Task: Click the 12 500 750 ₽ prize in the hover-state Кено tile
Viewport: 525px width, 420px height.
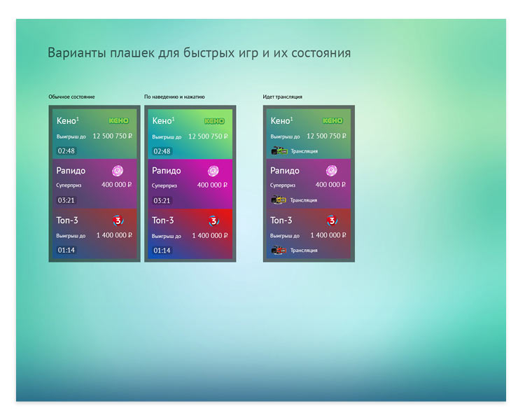Action: tap(208, 136)
